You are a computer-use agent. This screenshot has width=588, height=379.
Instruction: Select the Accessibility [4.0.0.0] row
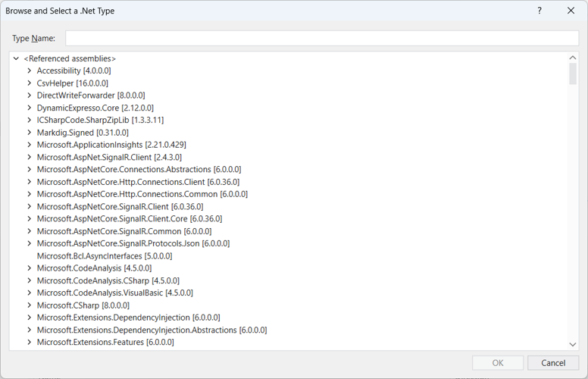[x=73, y=70]
